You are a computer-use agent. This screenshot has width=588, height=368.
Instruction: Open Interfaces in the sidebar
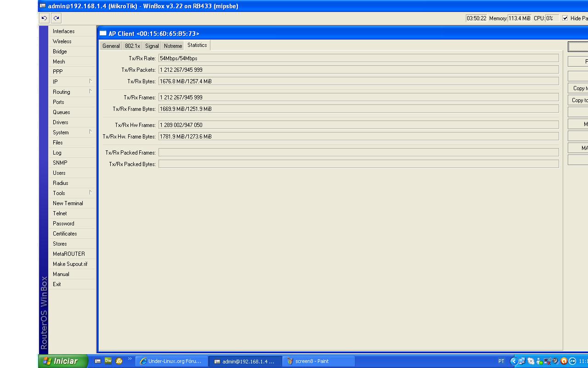(63, 31)
